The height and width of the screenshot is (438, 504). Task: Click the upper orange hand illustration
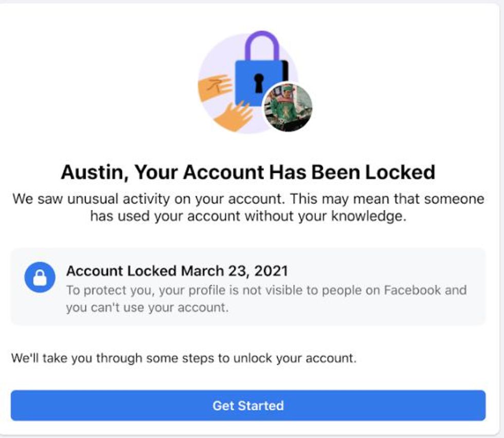tap(215, 86)
